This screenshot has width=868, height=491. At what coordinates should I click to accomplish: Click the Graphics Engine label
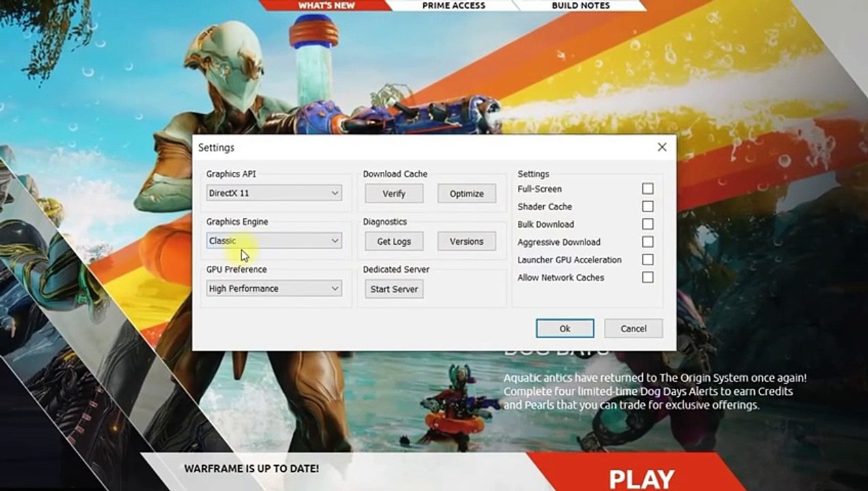(237, 222)
